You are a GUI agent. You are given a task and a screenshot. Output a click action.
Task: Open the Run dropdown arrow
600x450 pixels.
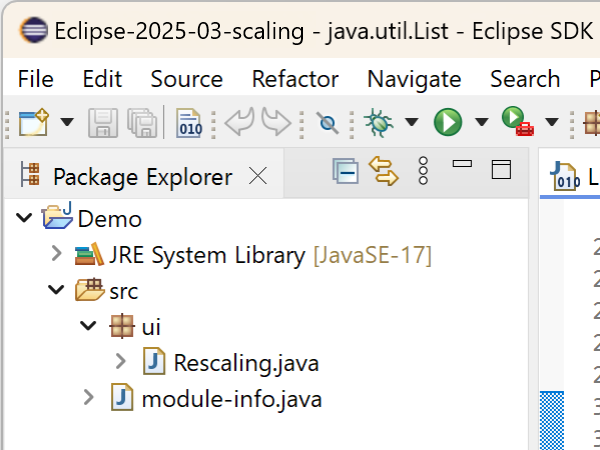(482, 122)
